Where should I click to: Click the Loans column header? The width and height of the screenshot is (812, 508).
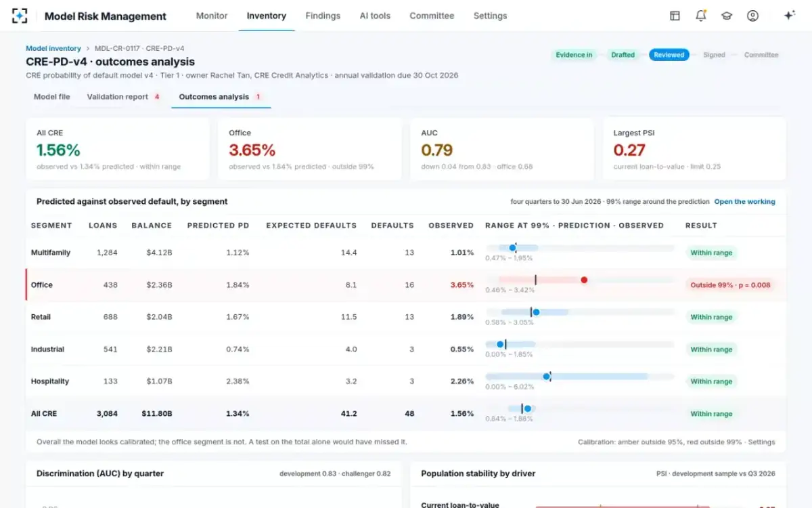click(103, 226)
